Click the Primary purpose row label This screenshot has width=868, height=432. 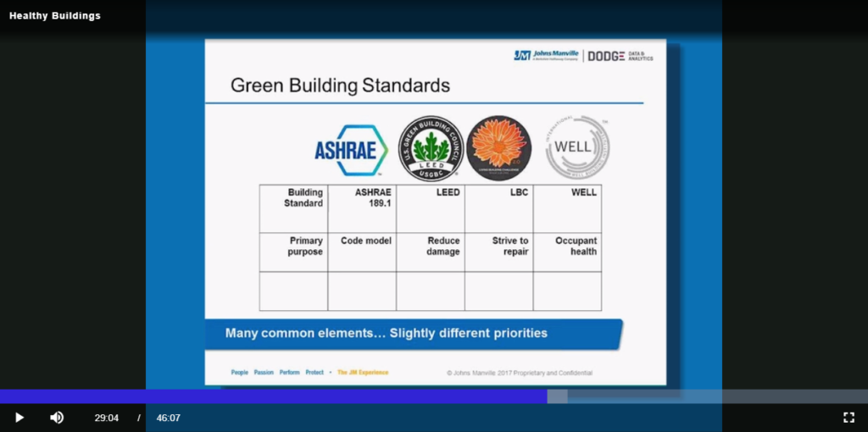(x=293, y=252)
